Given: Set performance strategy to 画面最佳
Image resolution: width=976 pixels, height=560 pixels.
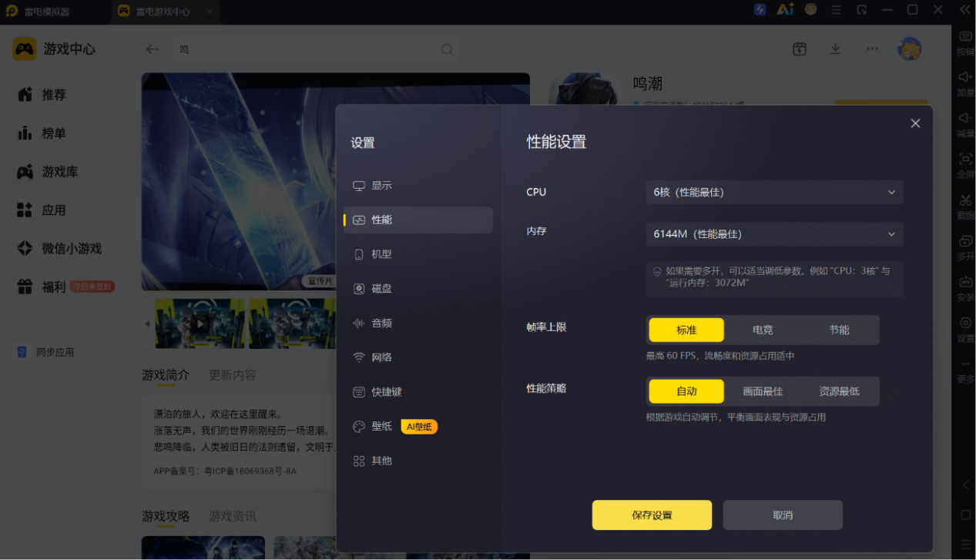Looking at the screenshot, I should (x=763, y=391).
